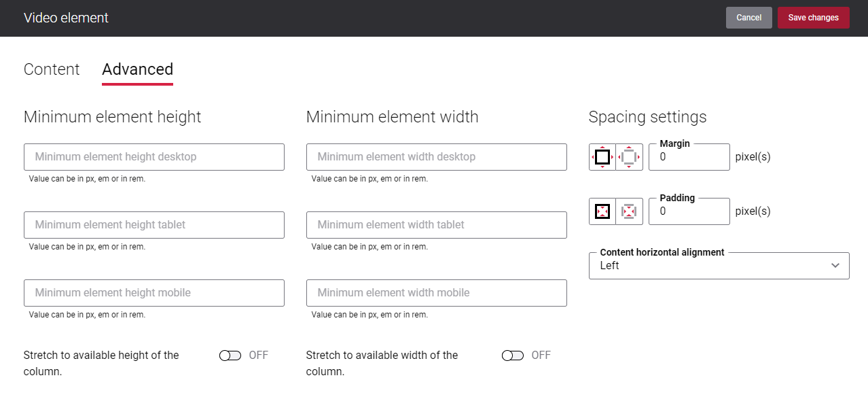868x397 pixels.
Task: Click the Cancel button
Action: (x=749, y=18)
